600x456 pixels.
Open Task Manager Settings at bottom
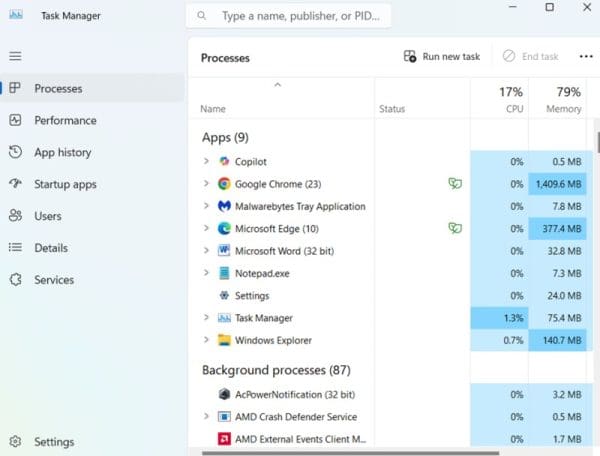pos(53,442)
